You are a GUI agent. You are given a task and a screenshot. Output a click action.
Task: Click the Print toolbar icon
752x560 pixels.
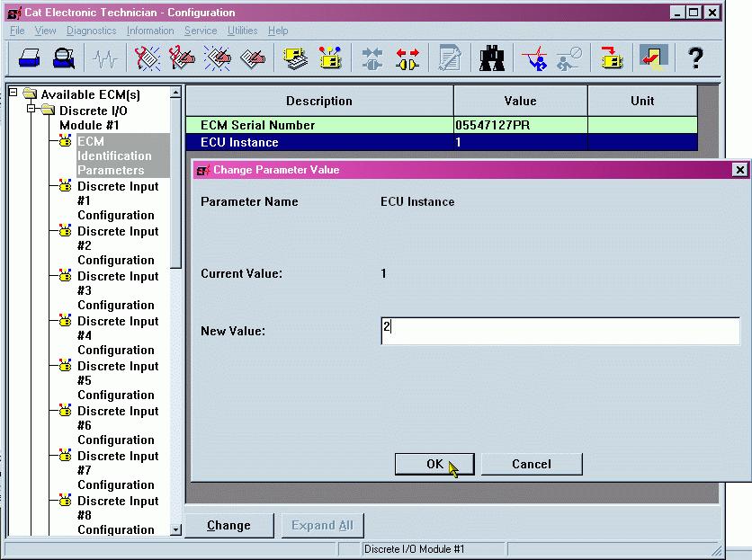click(x=29, y=58)
